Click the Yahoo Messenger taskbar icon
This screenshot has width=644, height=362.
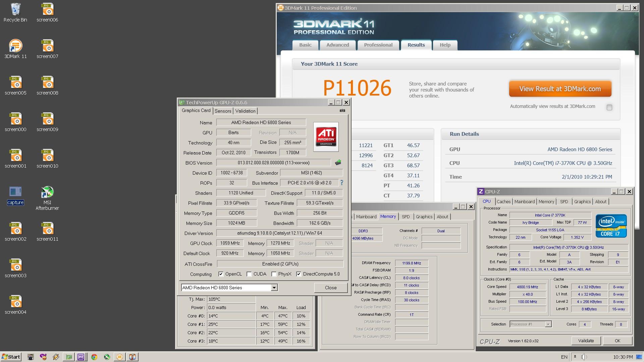coord(43,357)
